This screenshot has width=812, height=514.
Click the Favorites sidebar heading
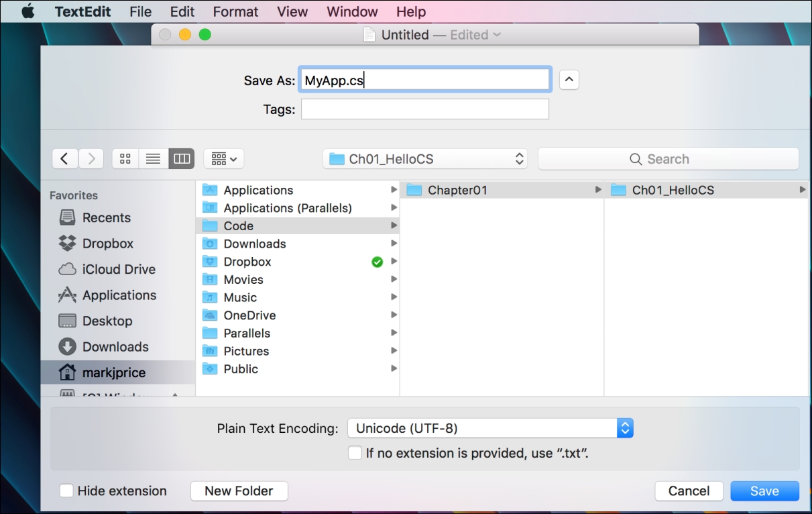point(74,195)
